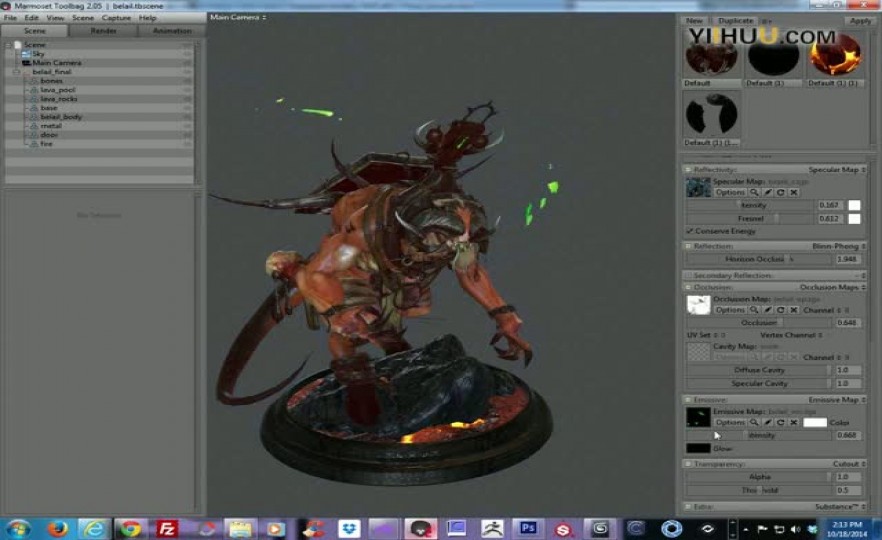
Task: Click Specular Map Options button
Action: tap(730, 192)
